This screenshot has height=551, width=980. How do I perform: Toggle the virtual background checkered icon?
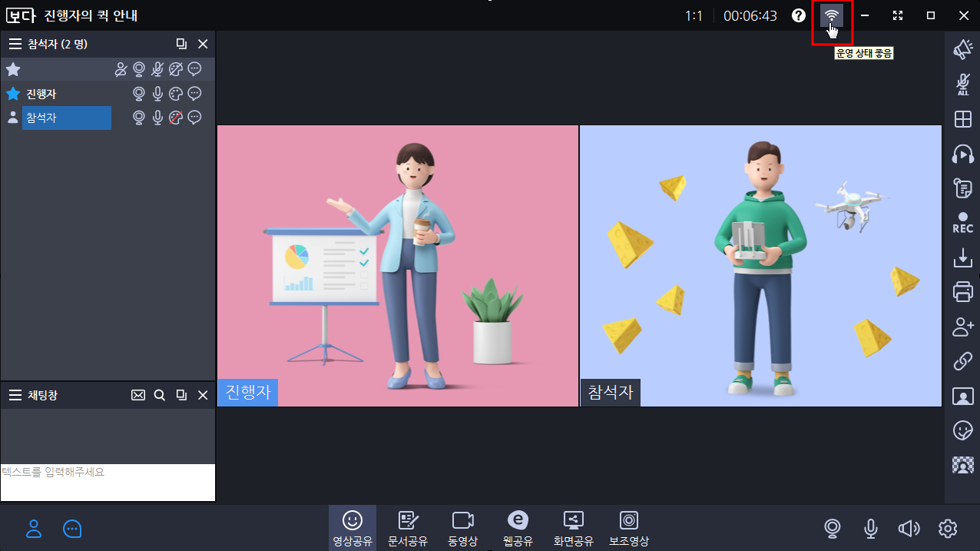962,465
